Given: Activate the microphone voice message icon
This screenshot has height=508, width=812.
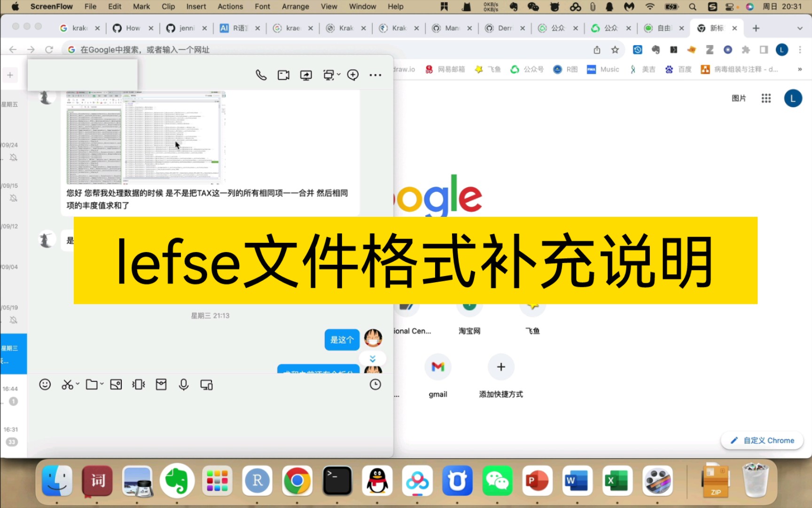Looking at the screenshot, I should (x=183, y=384).
